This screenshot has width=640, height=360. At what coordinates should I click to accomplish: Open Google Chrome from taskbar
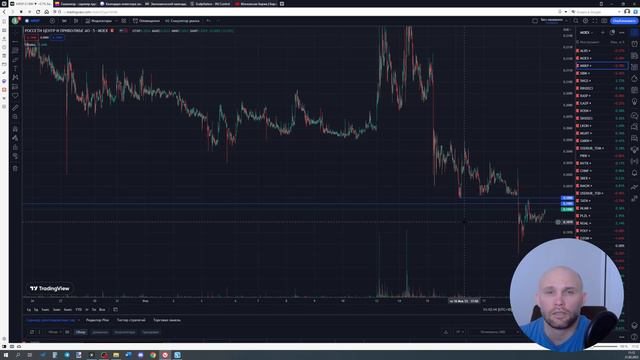(x=153, y=355)
